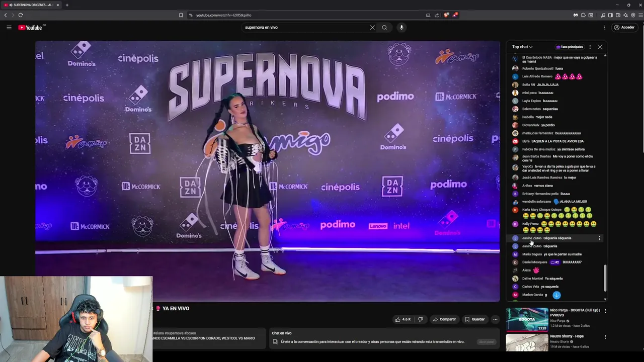Screen dimensions: 644x362
Task: Open the Neutro Shorty Hope thumbnail
Action: tap(527, 342)
